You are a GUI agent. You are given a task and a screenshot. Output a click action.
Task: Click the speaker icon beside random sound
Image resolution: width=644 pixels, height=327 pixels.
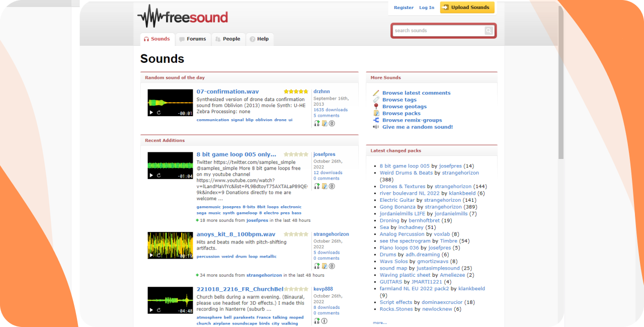click(x=376, y=127)
